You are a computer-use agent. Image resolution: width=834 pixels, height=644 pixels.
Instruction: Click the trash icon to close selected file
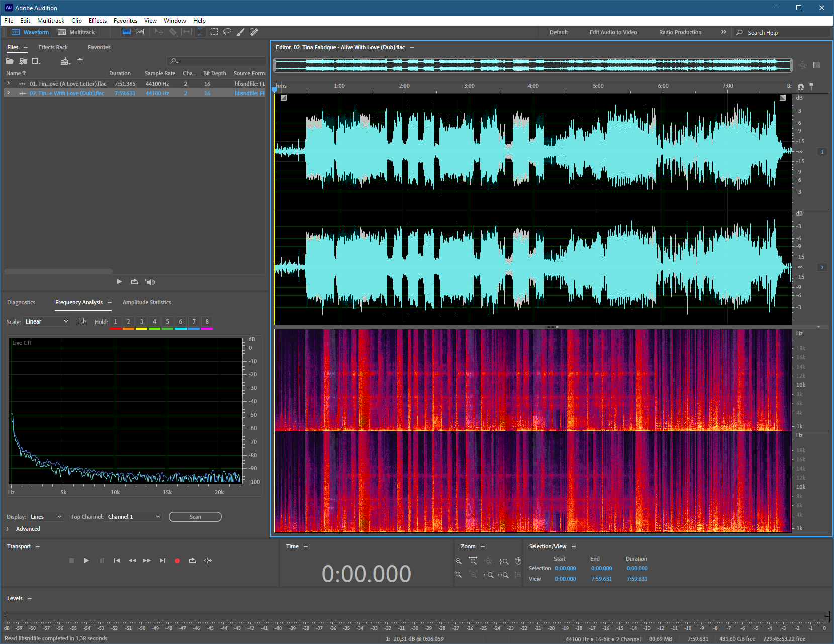(80, 61)
